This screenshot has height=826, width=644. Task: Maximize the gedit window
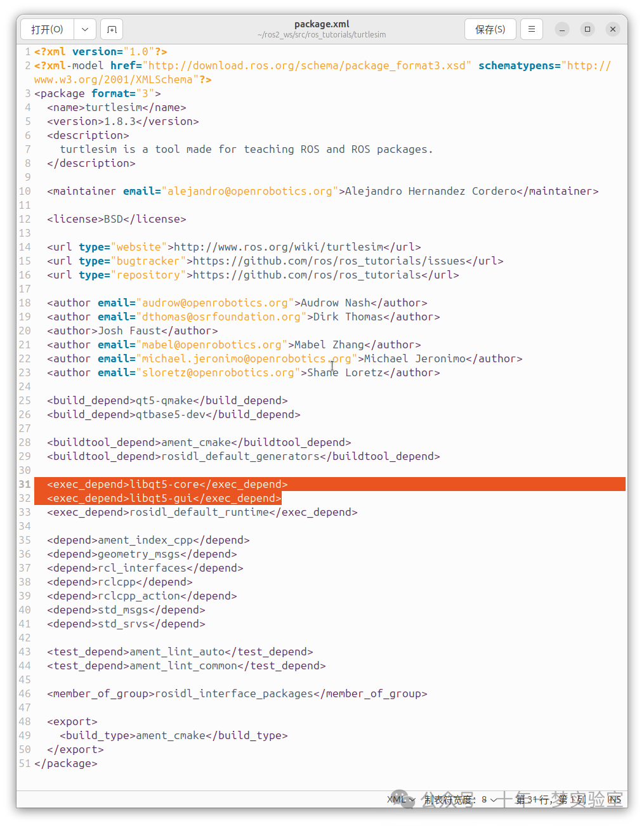[x=588, y=29]
